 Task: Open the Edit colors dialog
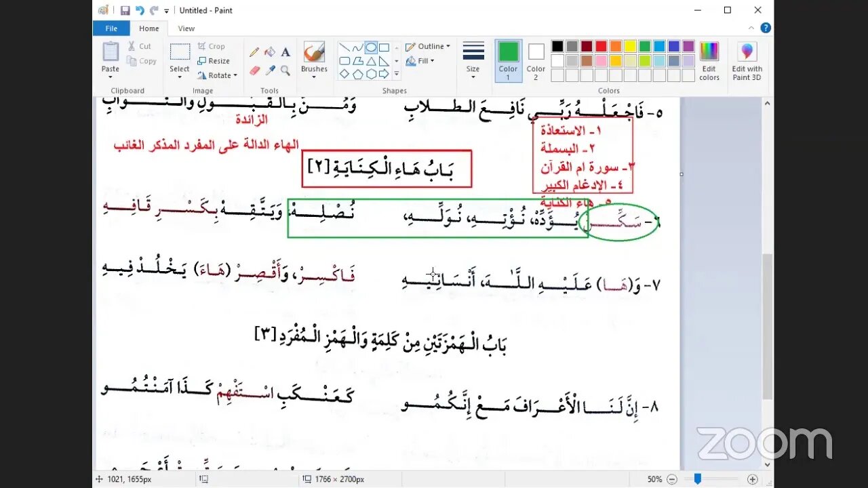tap(709, 61)
